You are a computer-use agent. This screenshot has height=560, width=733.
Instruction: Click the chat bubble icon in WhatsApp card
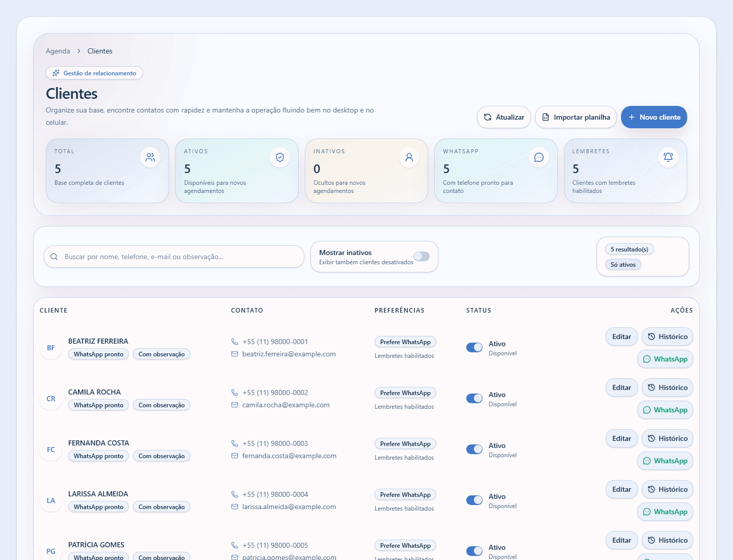pos(539,157)
